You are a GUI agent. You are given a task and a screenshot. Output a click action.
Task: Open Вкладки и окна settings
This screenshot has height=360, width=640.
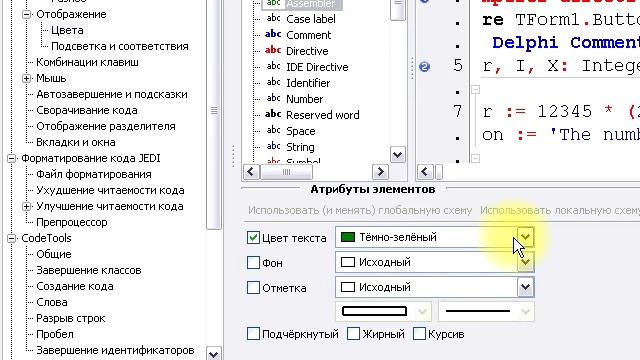click(76, 142)
